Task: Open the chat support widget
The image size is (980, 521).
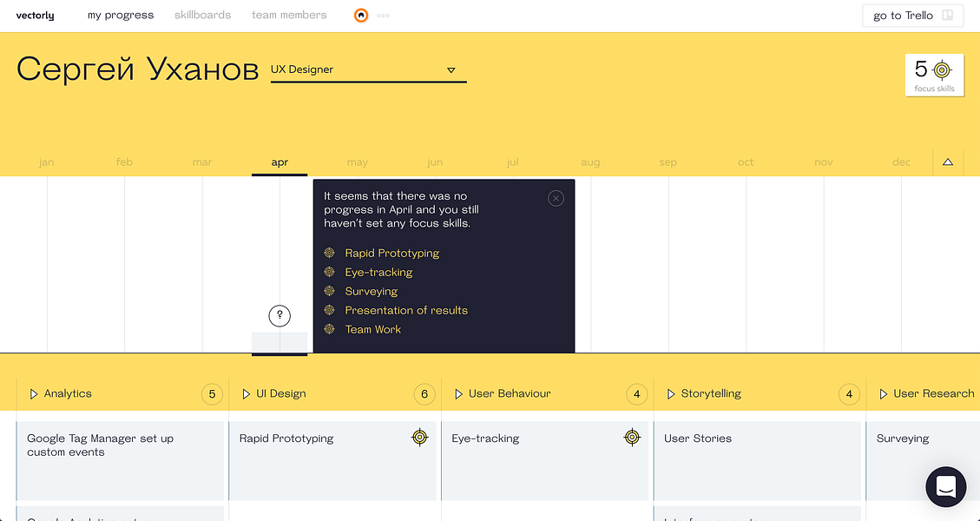Action: (x=945, y=486)
